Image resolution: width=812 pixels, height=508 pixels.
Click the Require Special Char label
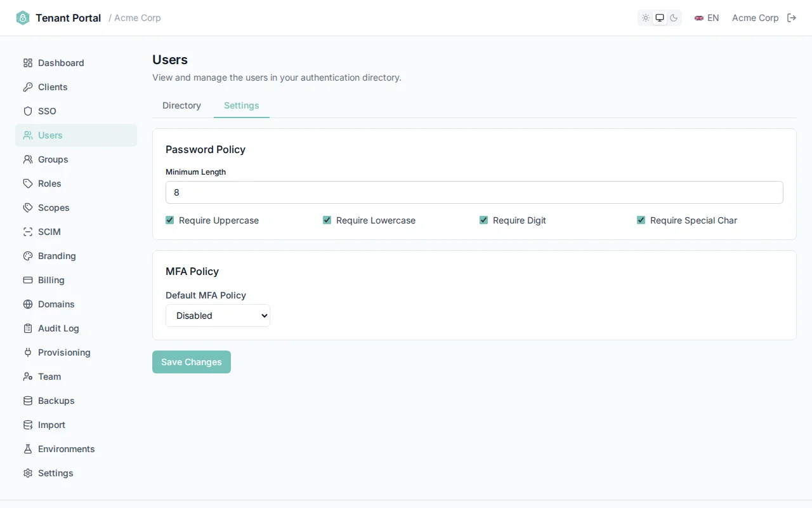(x=693, y=220)
